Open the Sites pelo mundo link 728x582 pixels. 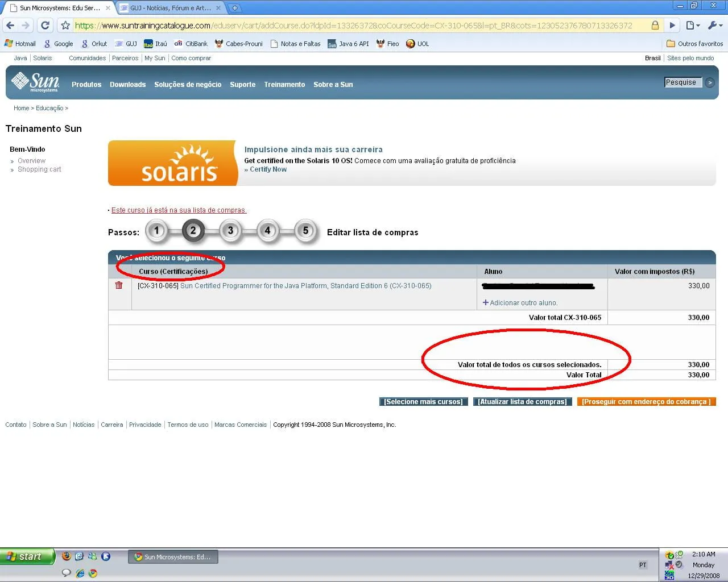pos(690,58)
